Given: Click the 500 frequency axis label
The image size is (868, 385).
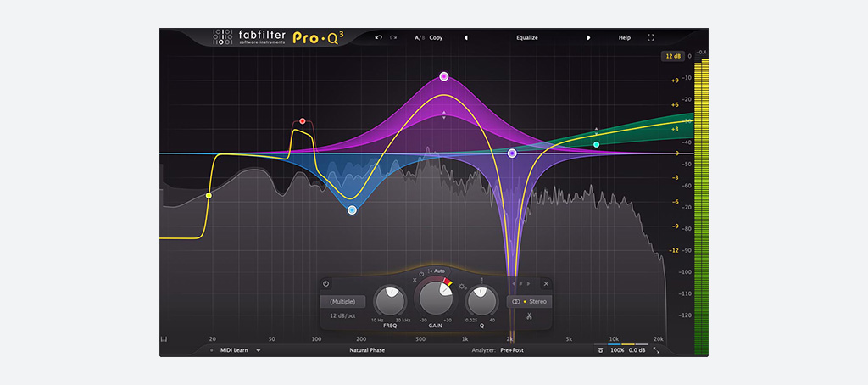Looking at the screenshot, I should [x=422, y=339].
